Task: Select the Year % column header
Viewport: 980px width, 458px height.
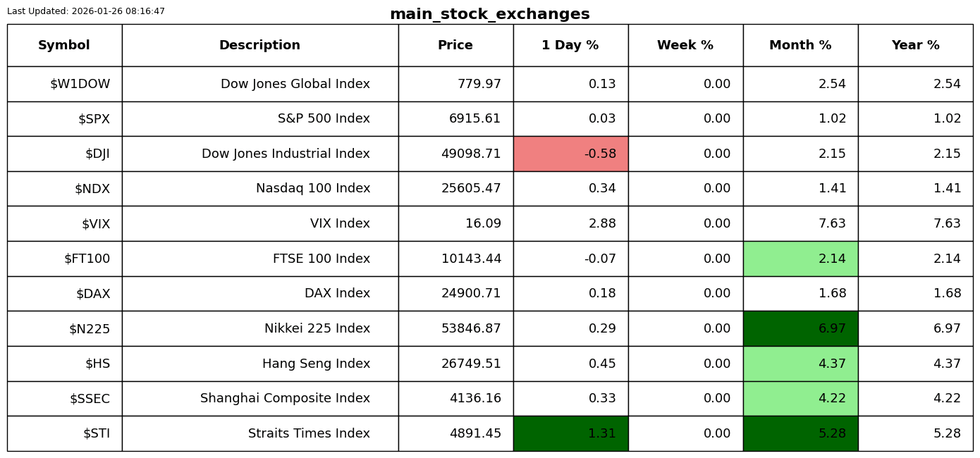Action: tap(915, 46)
